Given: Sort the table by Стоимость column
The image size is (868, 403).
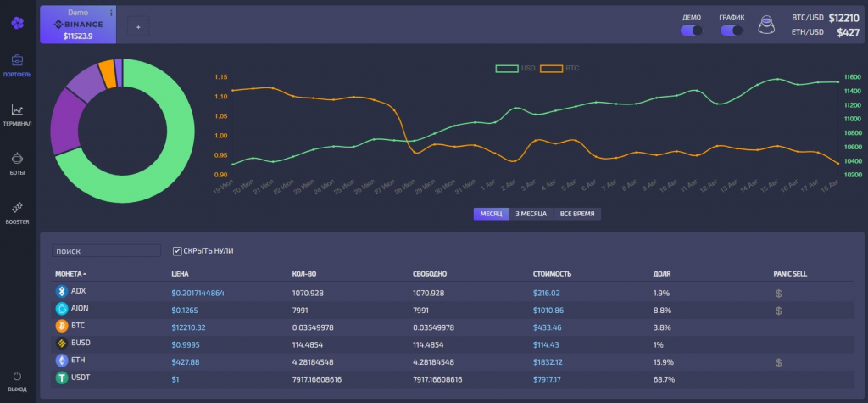Looking at the screenshot, I should pyautogui.click(x=552, y=274).
